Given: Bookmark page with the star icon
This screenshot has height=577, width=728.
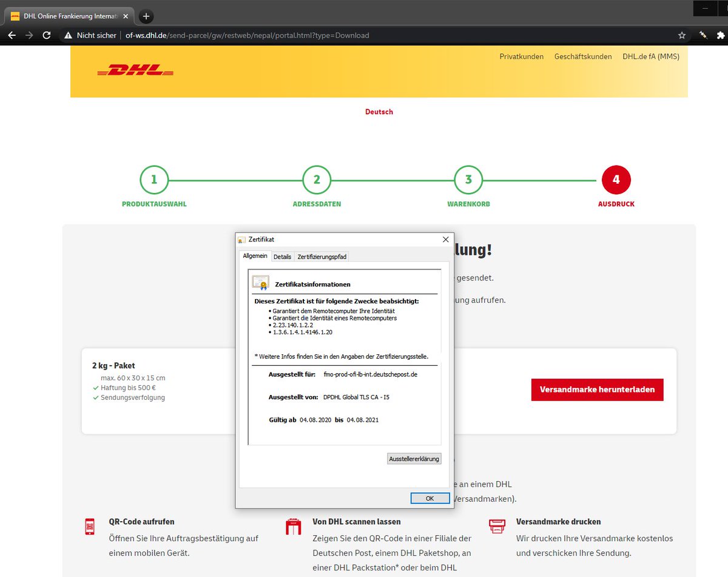Looking at the screenshot, I should pos(682,35).
